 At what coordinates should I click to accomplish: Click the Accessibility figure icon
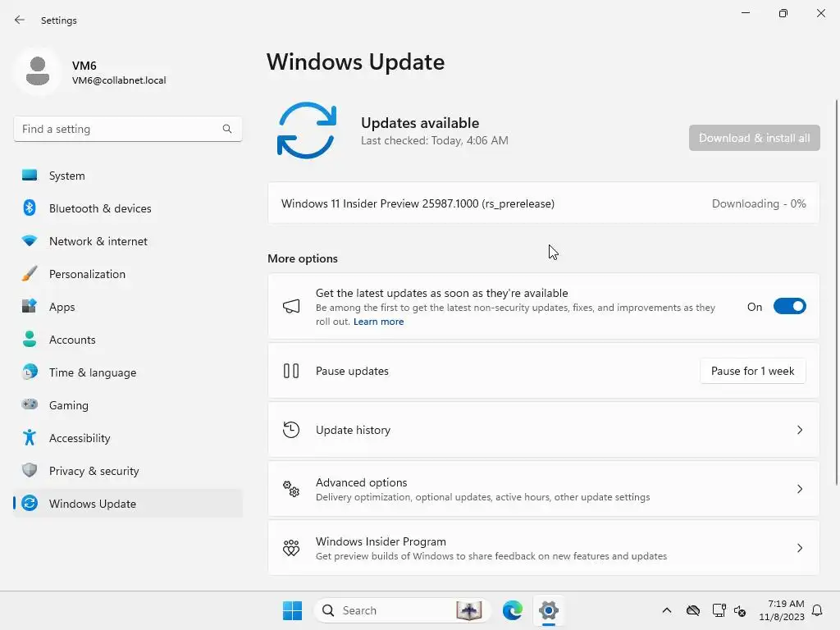click(30, 438)
